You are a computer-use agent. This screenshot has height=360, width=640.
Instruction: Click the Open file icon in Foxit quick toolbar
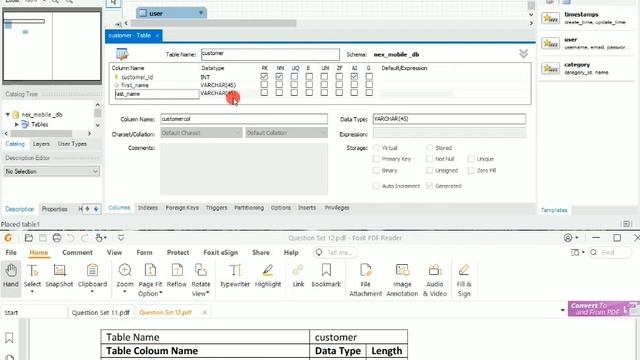pos(29,238)
